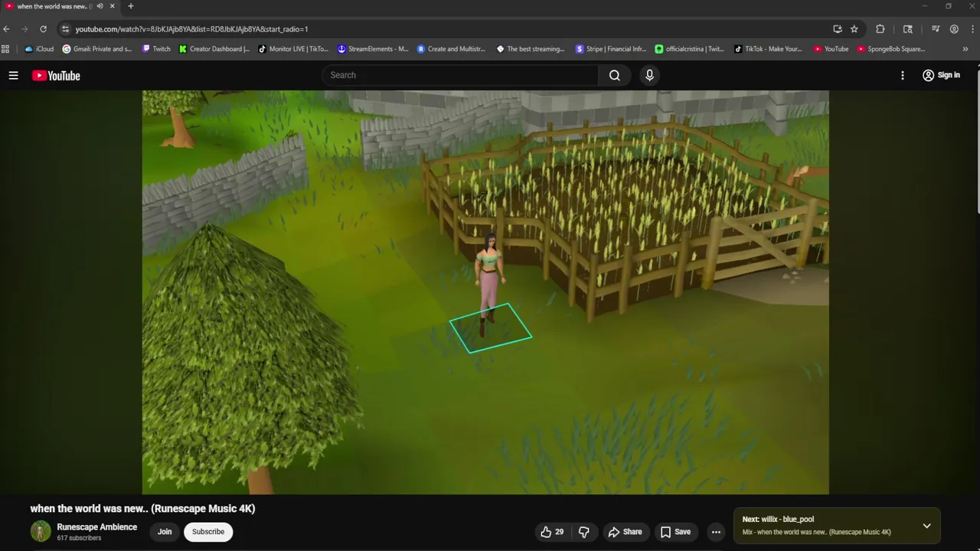Open Monitor LIVE TikTok bookmark
The image size is (980, 551).
pyautogui.click(x=293, y=49)
